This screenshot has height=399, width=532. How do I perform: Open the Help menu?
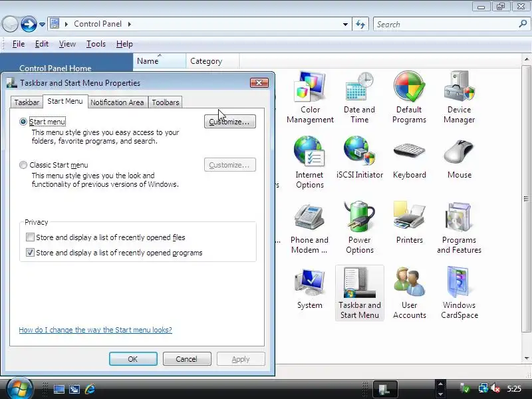click(124, 44)
